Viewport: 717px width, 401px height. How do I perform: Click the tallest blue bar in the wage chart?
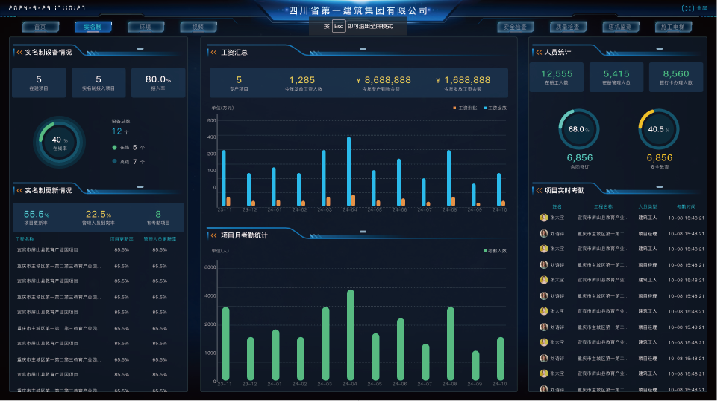349,170
